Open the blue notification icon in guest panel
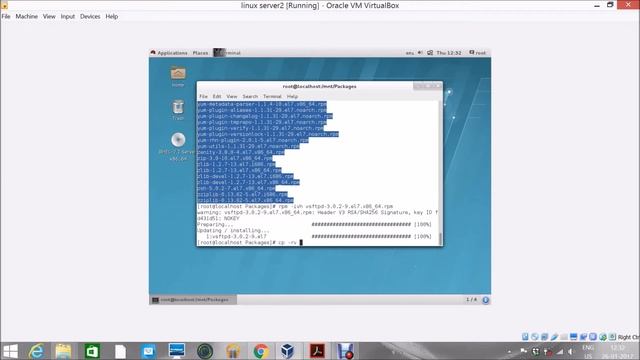The width and height of the screenshot is (640, 360). tap(485, 300)
